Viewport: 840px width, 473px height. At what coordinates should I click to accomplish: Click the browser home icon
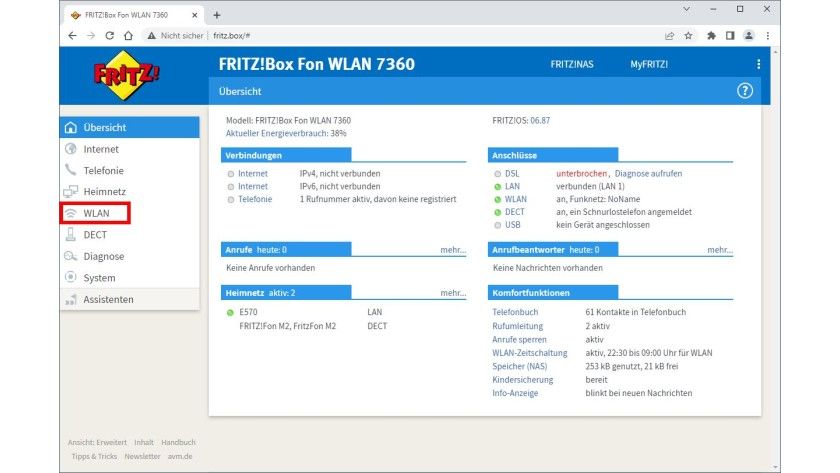[128, 35]
